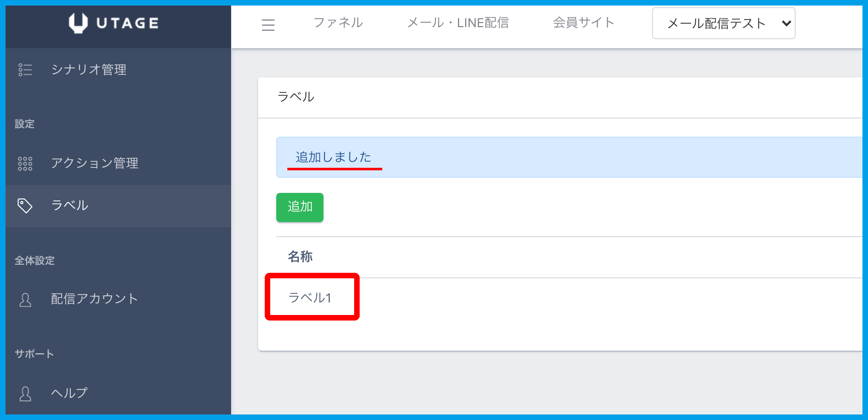Open the ファネル menu
Screen dimensions: 868x420
point(338,23)
